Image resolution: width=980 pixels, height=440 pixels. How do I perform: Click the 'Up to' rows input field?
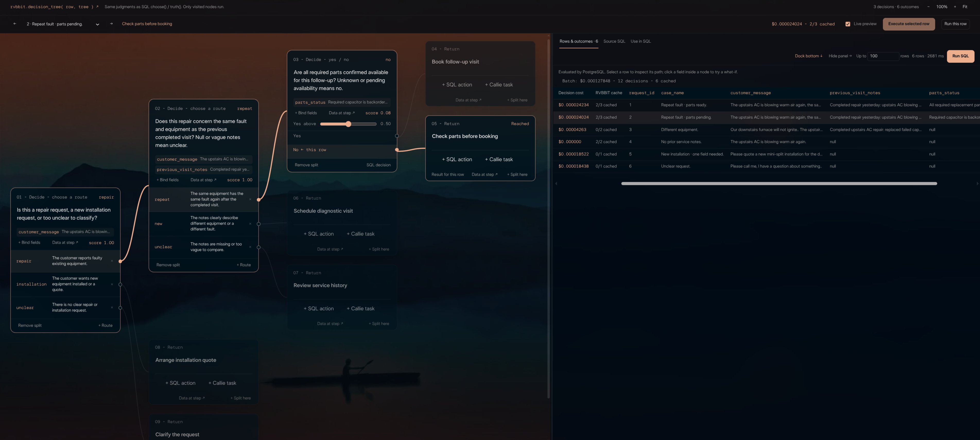(883, 56)
